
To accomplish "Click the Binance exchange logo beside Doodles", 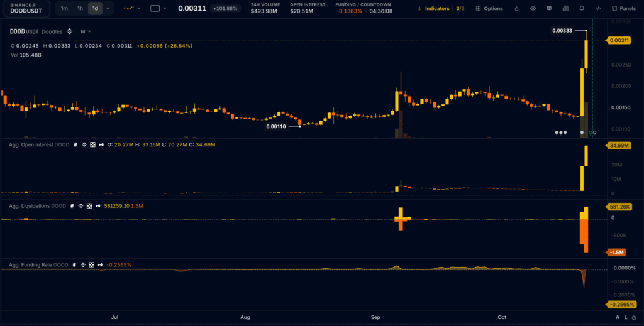I will click(69, 31).
